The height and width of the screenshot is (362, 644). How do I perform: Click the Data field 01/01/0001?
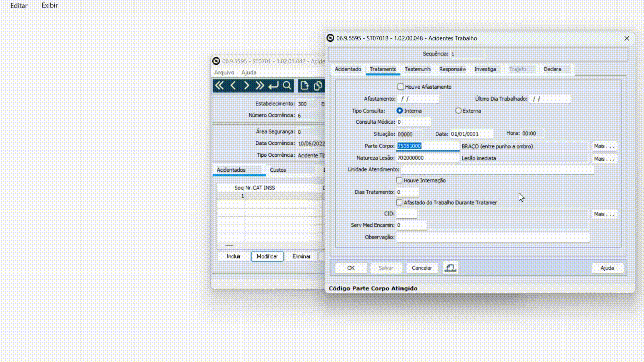pos(472,134)
